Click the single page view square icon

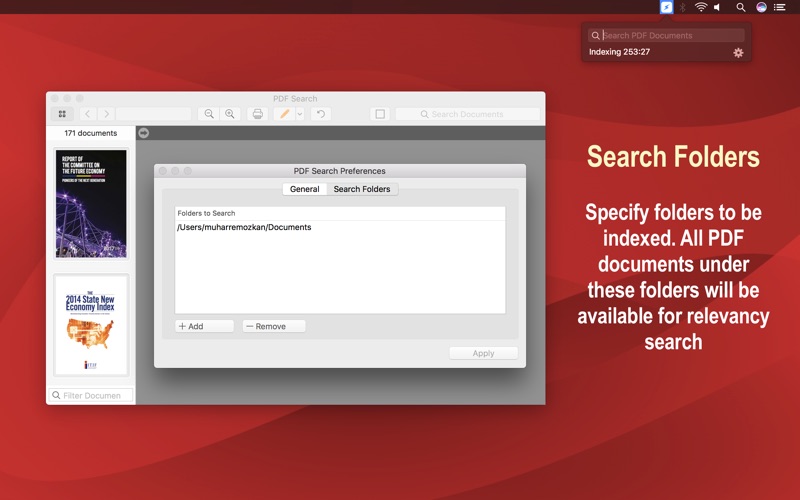pyautogui.click(x=380, y=114)
